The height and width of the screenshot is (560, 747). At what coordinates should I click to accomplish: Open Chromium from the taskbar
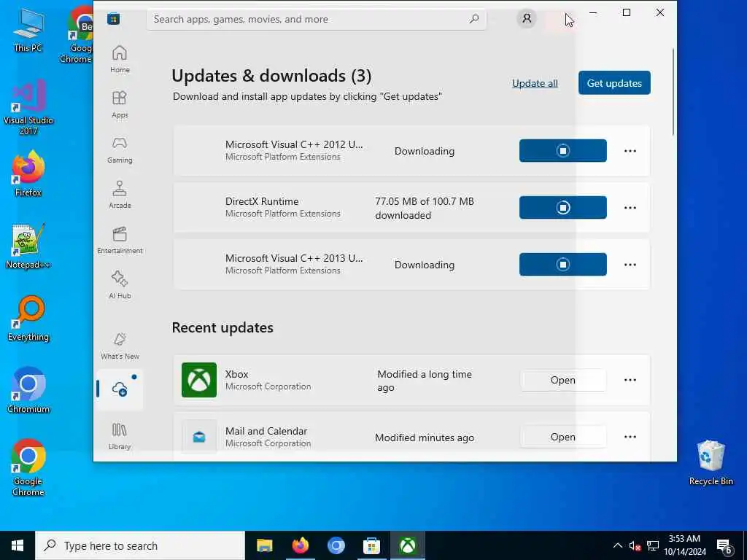336,545
